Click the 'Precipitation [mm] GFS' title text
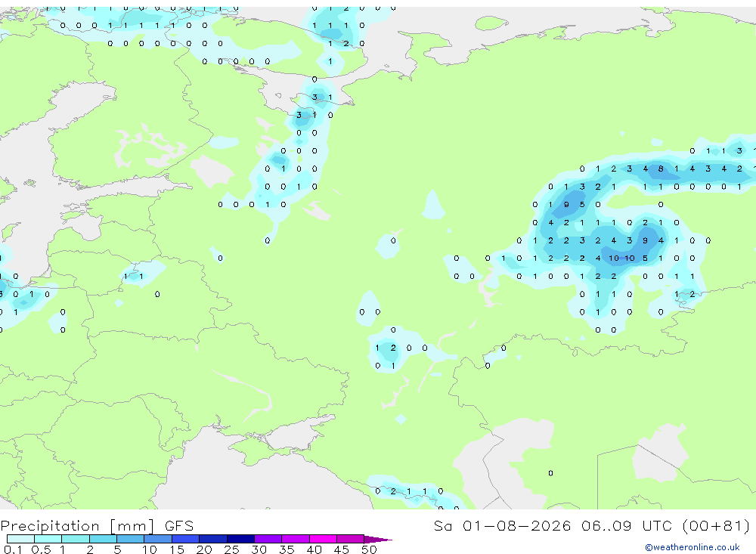 [97, 526]
